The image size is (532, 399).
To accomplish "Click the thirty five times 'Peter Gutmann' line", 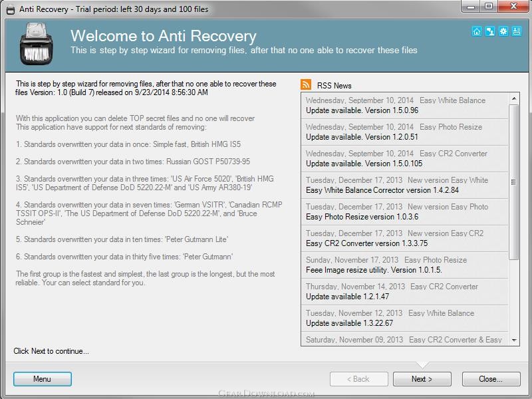I will point(124,257).
